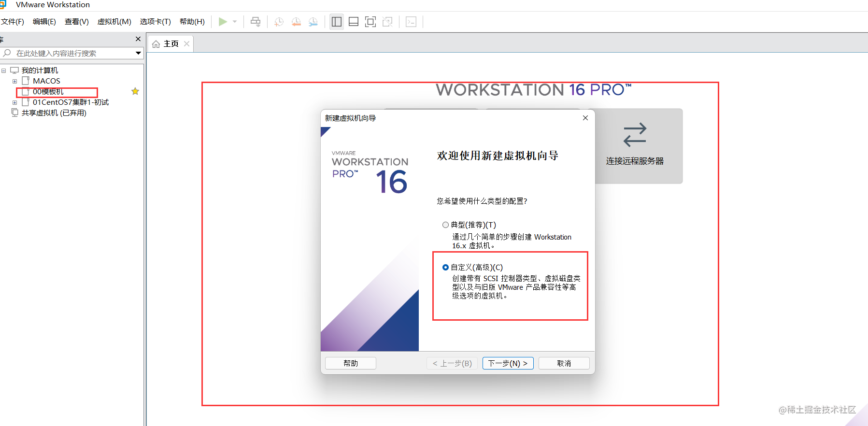Open the power options dropdown arrow
This screenshot has height=426, width=868.
[235, 22]
